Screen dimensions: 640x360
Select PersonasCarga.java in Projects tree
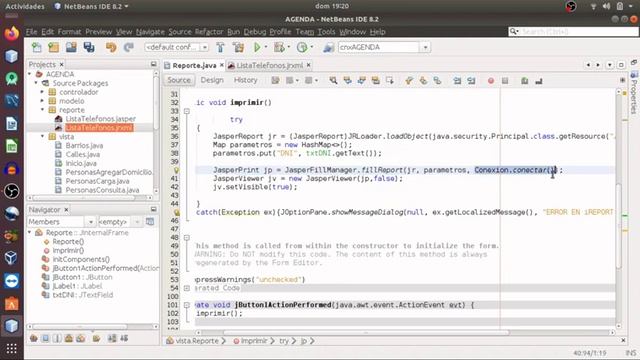click(x=98, y=181)
